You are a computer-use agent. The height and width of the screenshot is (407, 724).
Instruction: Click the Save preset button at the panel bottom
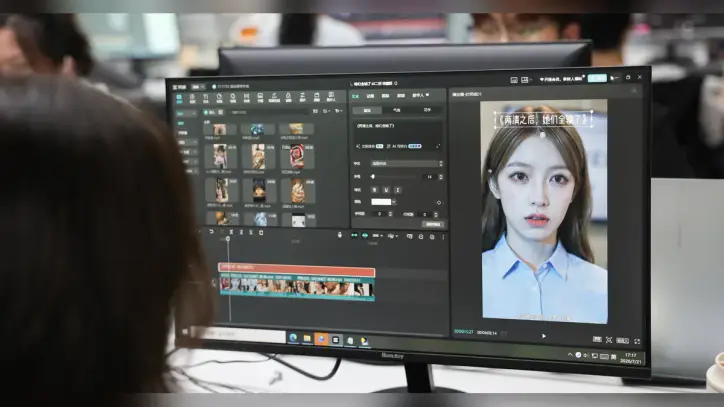click(433, 225)
